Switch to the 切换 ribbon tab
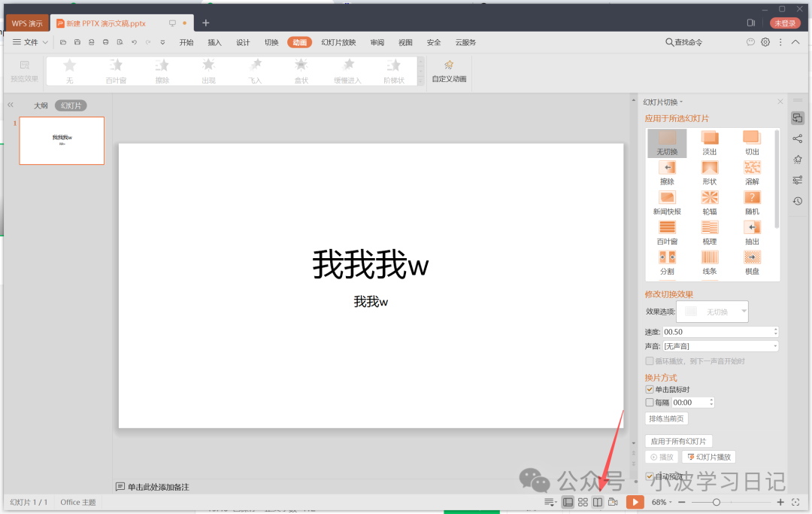This screenshot has width=812, height=514. pyautogui.click(x=271, y=42)
